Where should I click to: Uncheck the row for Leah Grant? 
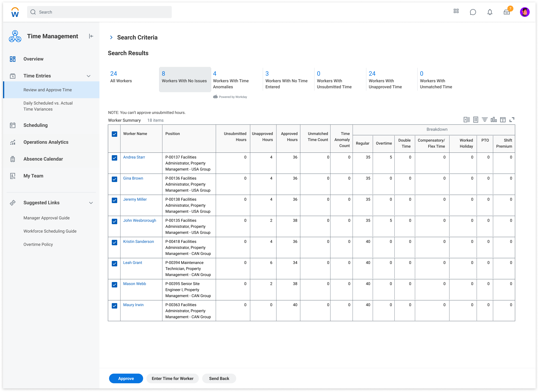114,264
